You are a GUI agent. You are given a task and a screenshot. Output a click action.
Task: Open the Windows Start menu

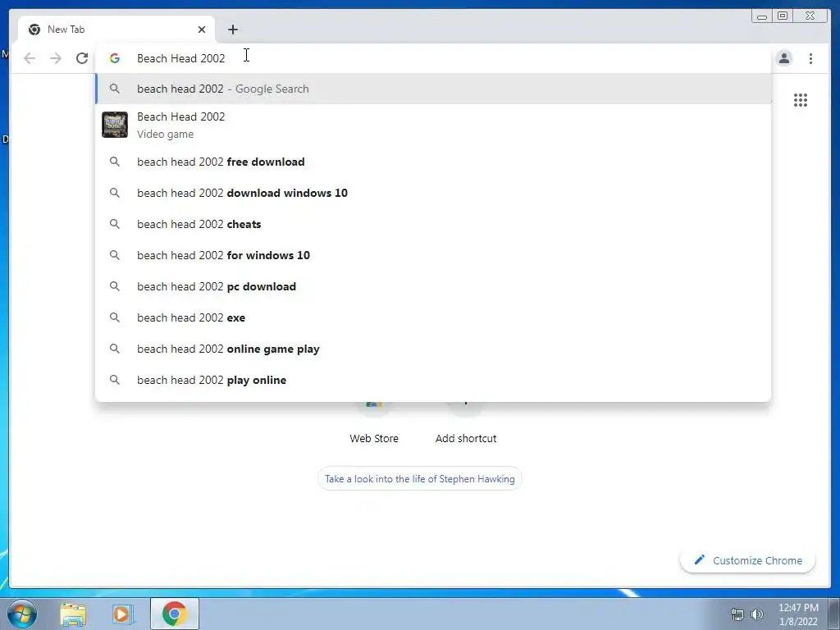(x=22, y=614)
